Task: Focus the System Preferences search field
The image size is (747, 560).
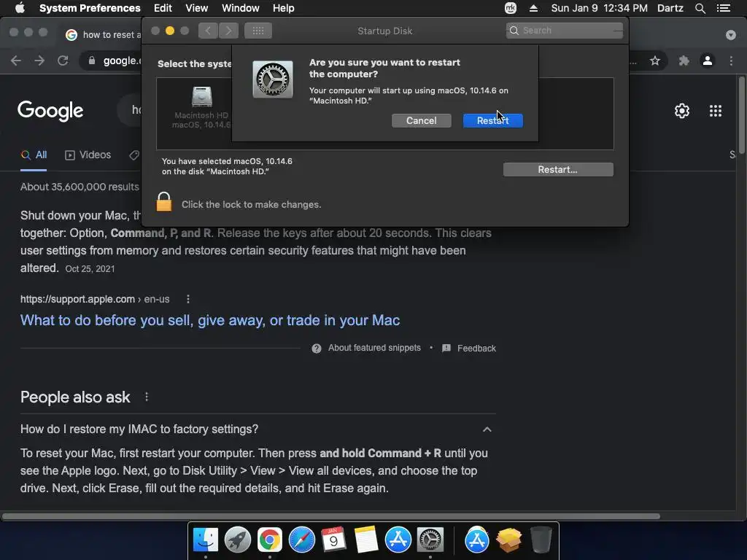Action: click(x=565, y=31)
